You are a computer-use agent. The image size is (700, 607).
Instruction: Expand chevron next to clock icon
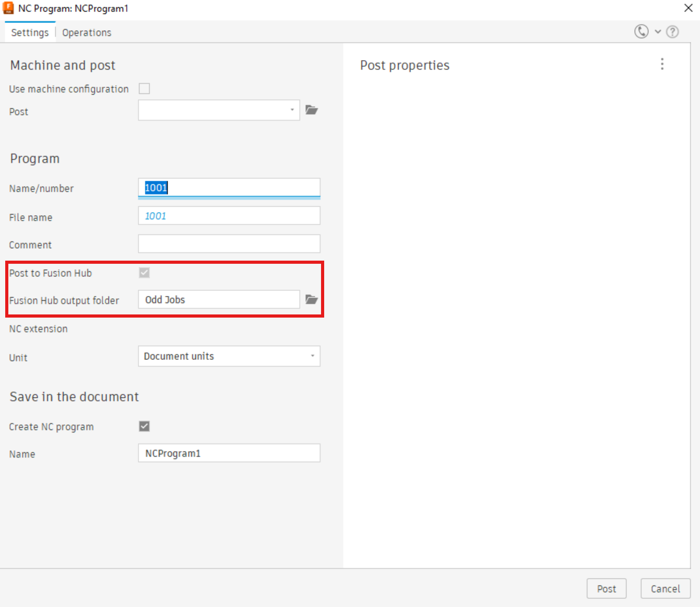[658, 32]
